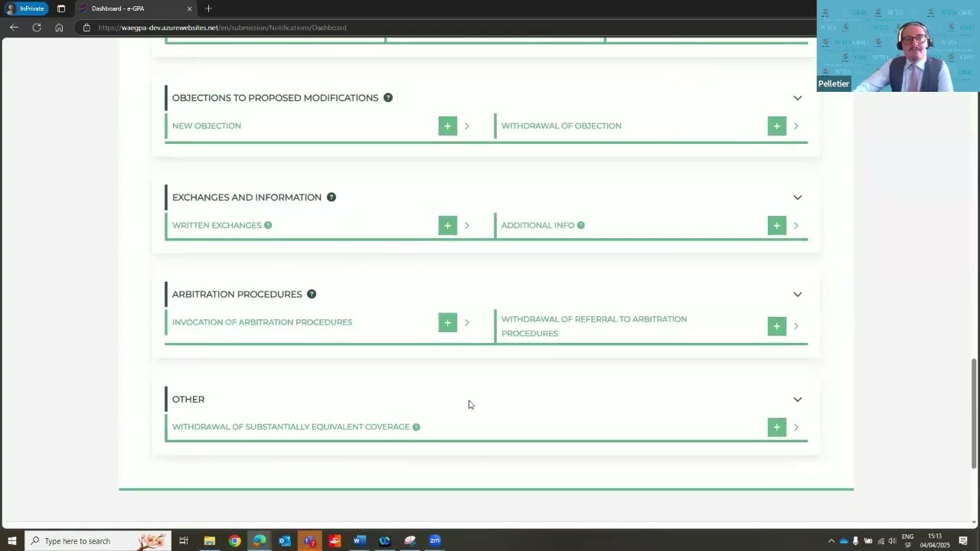Click help icon beside Withdrawal of Substantially Equivalent Coverage
This screenshot has width=980, height=551.
(416, 427)
